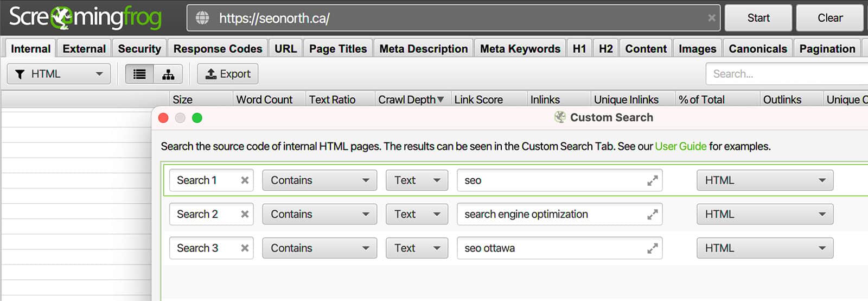Expand the 'search engine optimization' text field
The width and height of the screenshot is (868, 301).
tap(652, 214)
